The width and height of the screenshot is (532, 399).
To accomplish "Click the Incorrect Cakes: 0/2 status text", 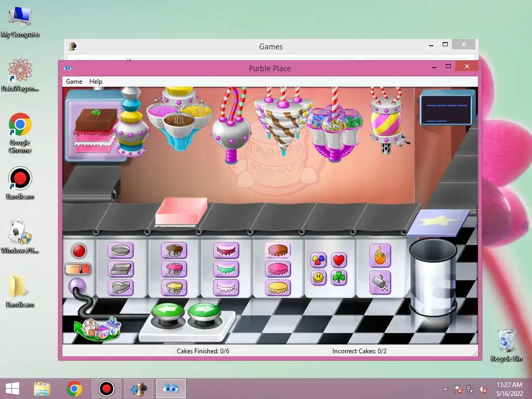I will coord(360,351).
